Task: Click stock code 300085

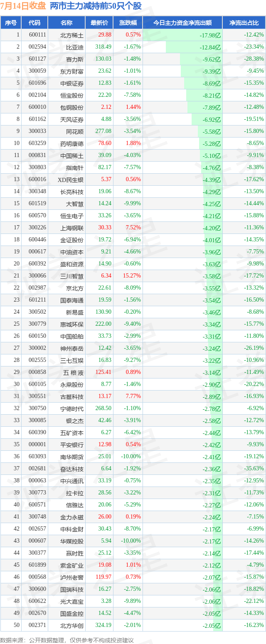Action: point(37,420)
